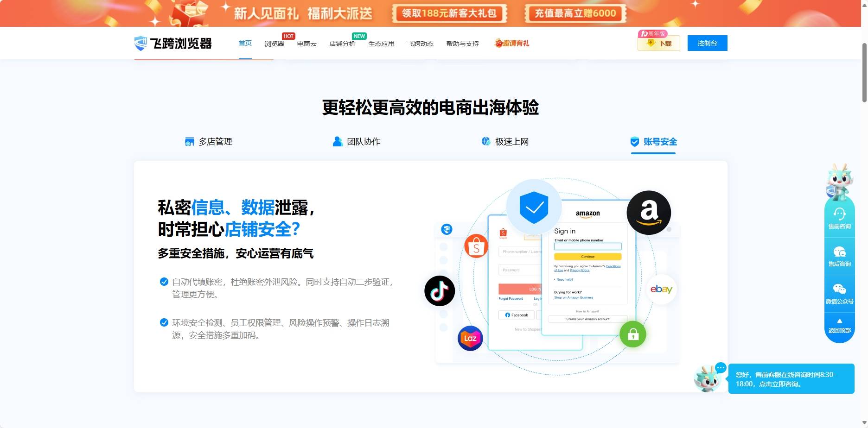Screen dimensions: 868x428
Task: Open the 控制台 button
Action: [707, 43]
